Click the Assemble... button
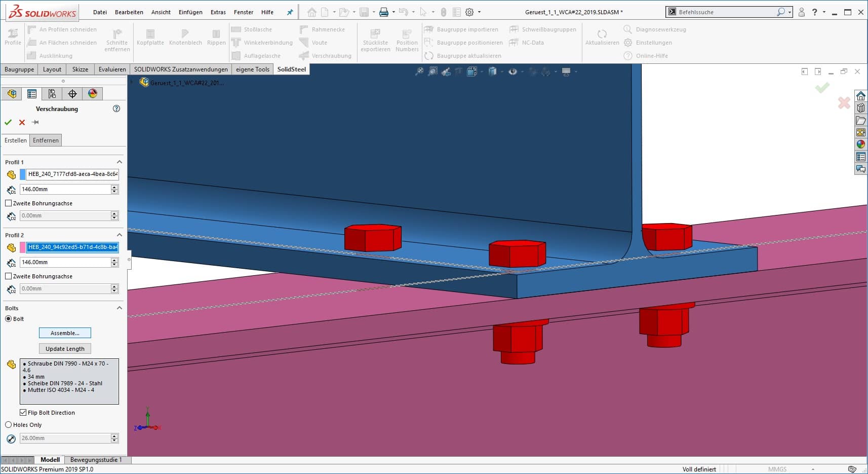 65,333
